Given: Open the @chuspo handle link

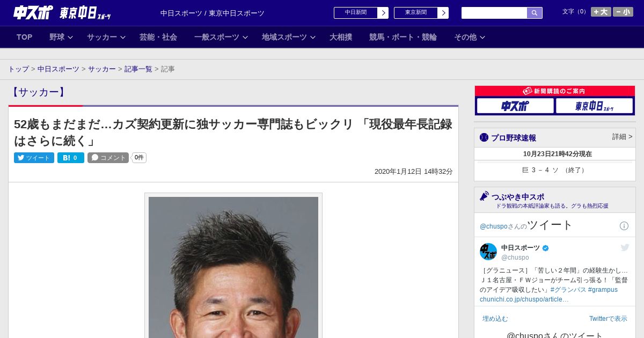Looking at the screenshot, I should (515, 258).
